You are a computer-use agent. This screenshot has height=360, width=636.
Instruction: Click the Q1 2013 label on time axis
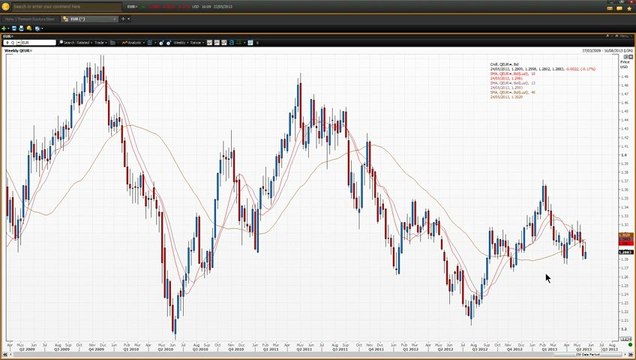tap(549, 349)
